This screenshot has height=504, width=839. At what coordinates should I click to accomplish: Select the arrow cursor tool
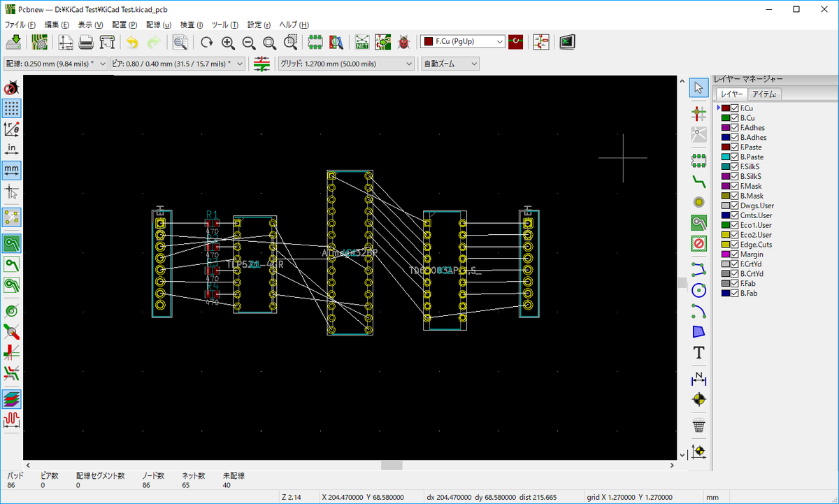click(x=698, y=87)
